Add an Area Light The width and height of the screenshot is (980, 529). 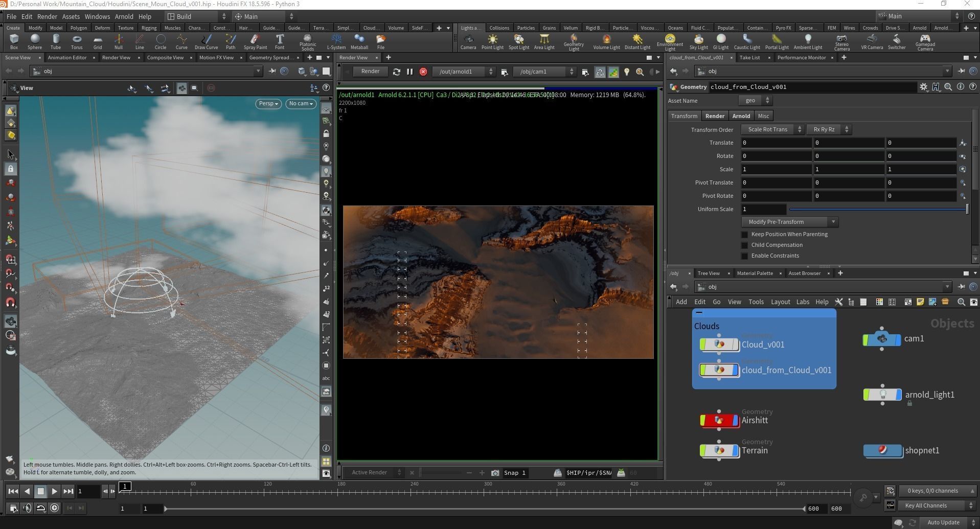544,41
